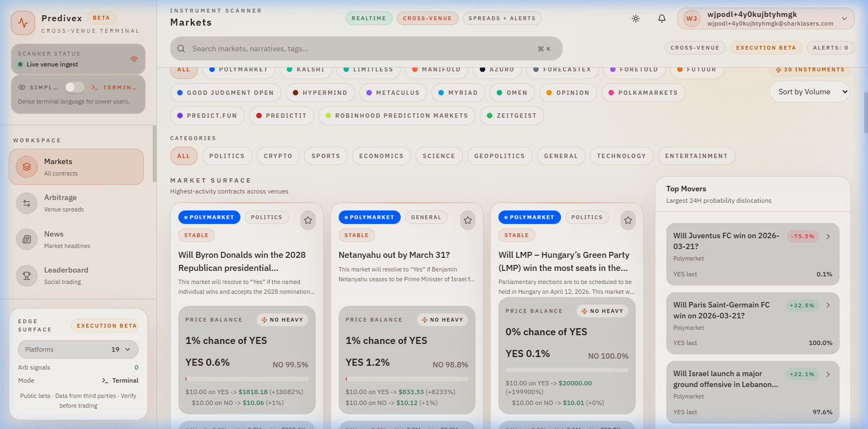868x429 pixels.
Task: Open News via its newspaper icon
Action: (27, 239)
